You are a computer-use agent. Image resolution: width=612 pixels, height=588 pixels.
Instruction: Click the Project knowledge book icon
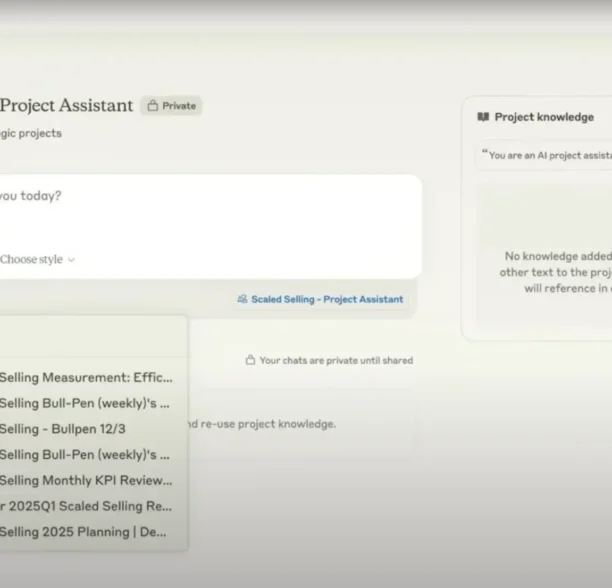(483, 117)
